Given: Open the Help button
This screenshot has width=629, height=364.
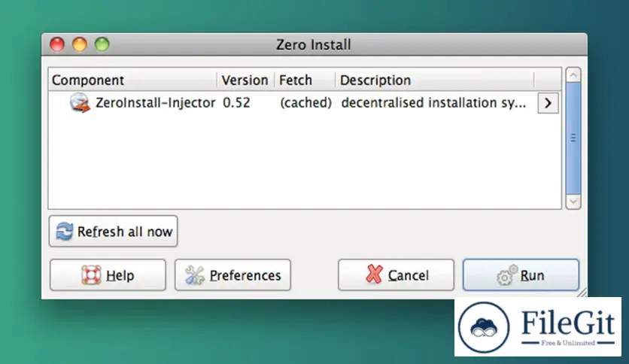Looking at the screenshot, I should [108, 275].
